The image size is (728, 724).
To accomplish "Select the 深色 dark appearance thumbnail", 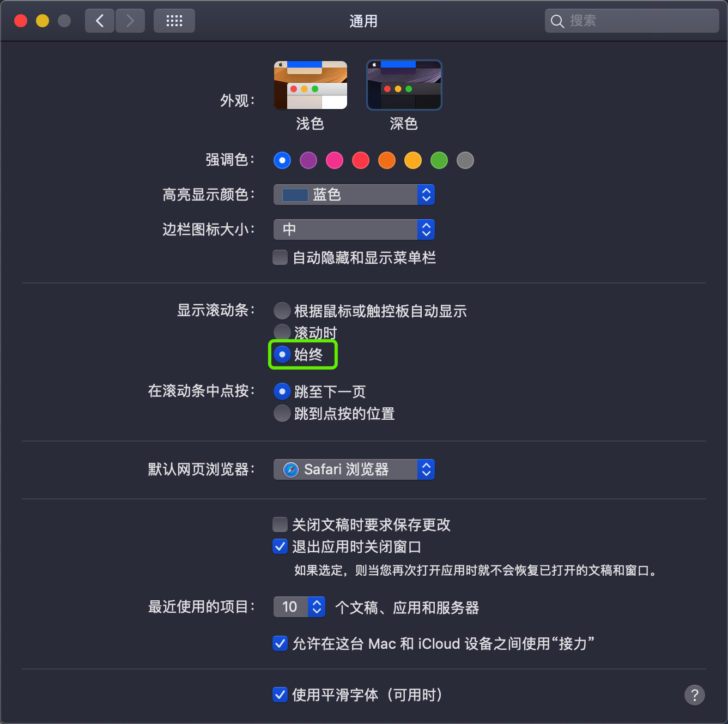I will pos(404,85).
